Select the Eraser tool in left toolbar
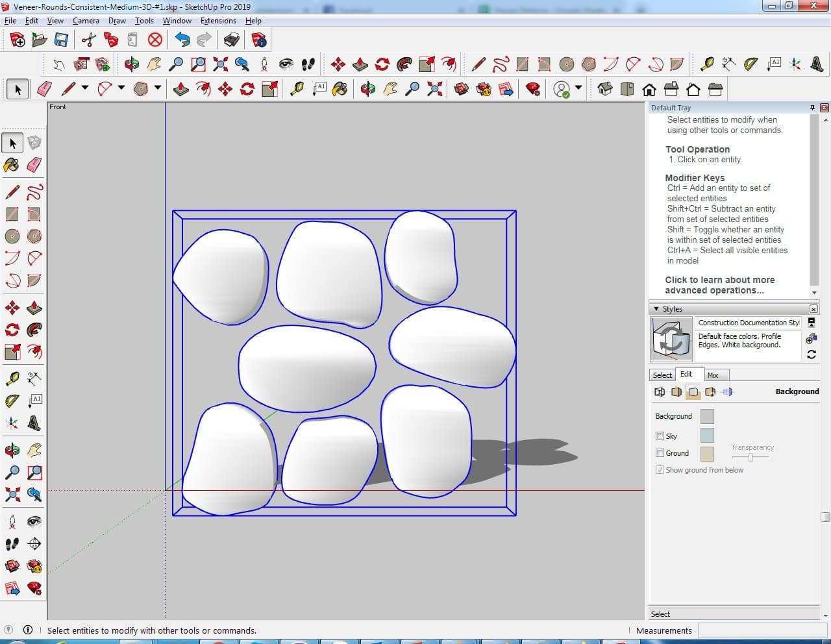This screenshot has height=644, width=831. tap(34, 165)
